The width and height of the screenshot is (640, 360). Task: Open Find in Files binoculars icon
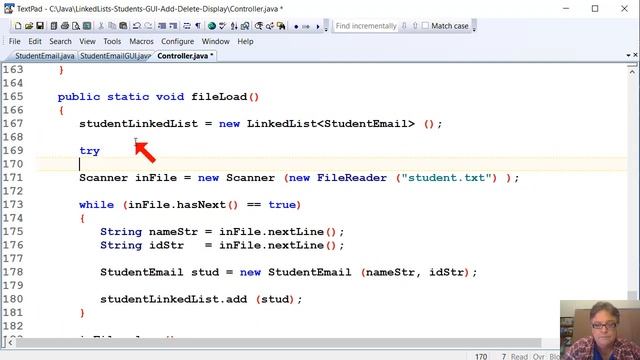coord(281,26)
